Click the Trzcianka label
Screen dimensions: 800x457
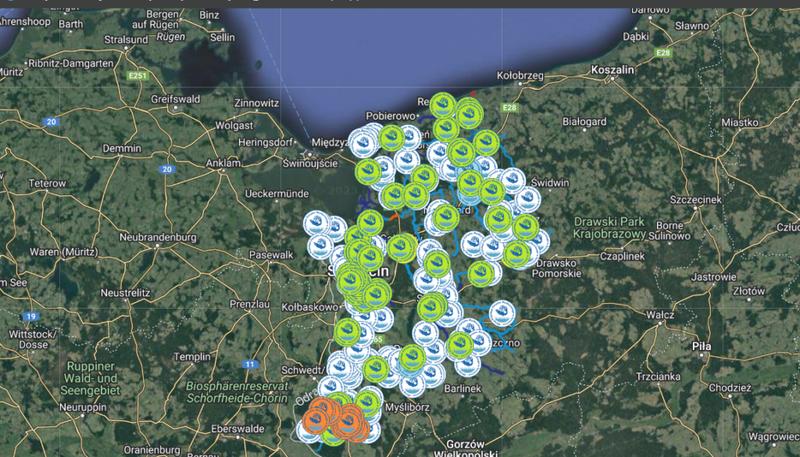click(658, 376)
